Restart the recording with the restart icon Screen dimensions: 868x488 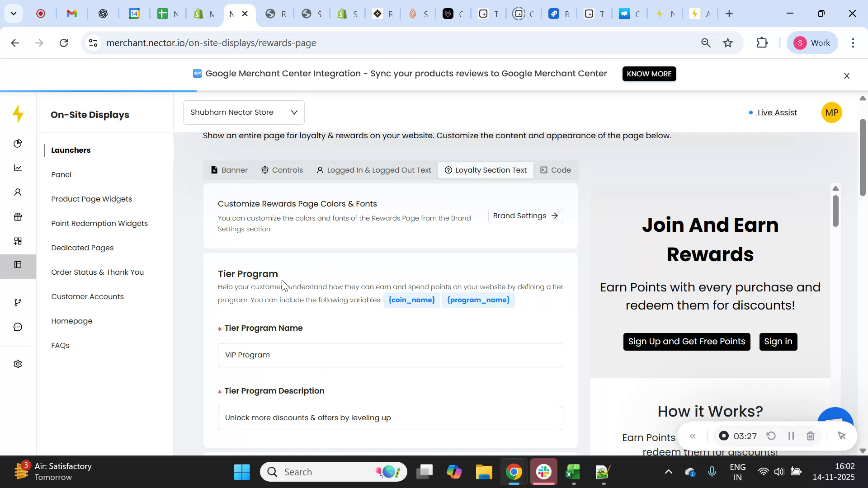pos(771,436)
